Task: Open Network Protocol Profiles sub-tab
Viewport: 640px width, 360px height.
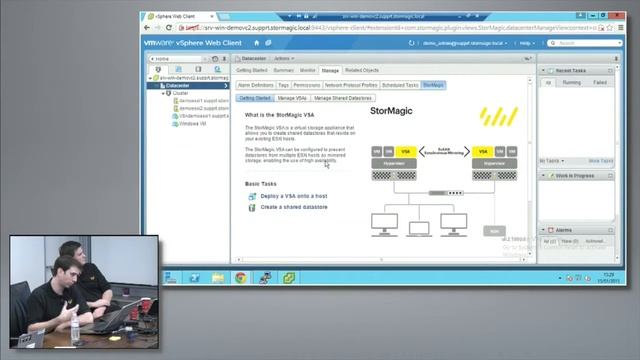Action: pyautogui.click(x=351, y=85)
